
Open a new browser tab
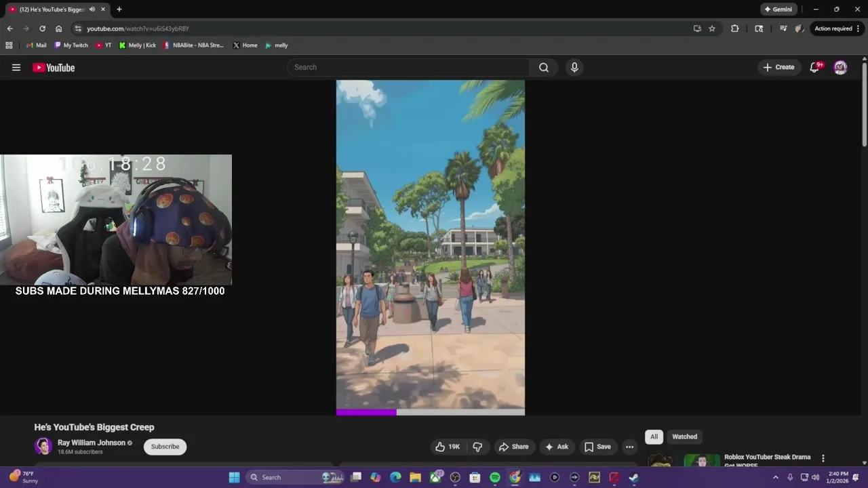119,9
